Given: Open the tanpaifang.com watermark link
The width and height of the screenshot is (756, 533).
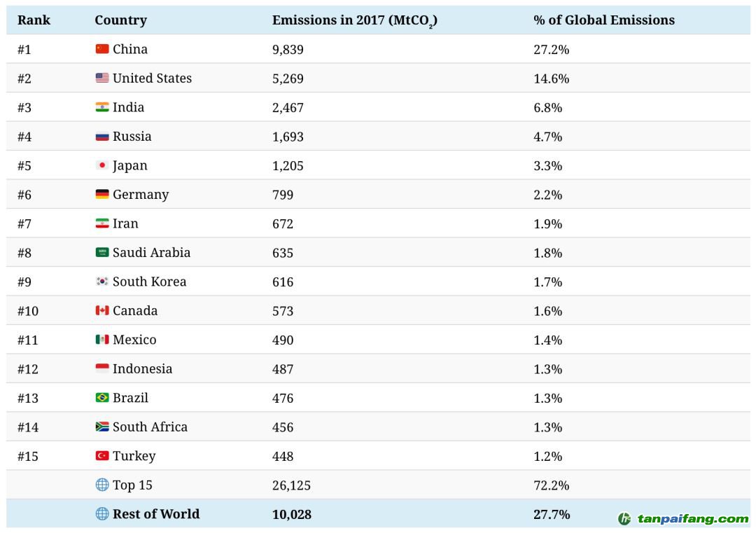Looking at the screenshot, I should click(682, 519).
